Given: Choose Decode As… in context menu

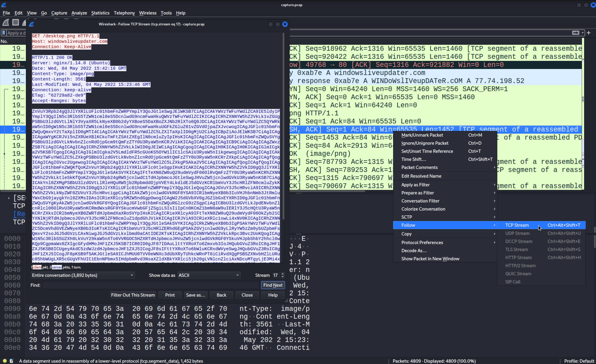Looking at the screenshot, I should tap(445, 251).
